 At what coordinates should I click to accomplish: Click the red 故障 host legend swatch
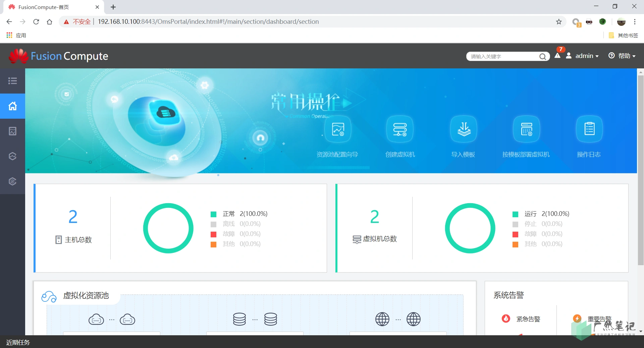(213, 234)
